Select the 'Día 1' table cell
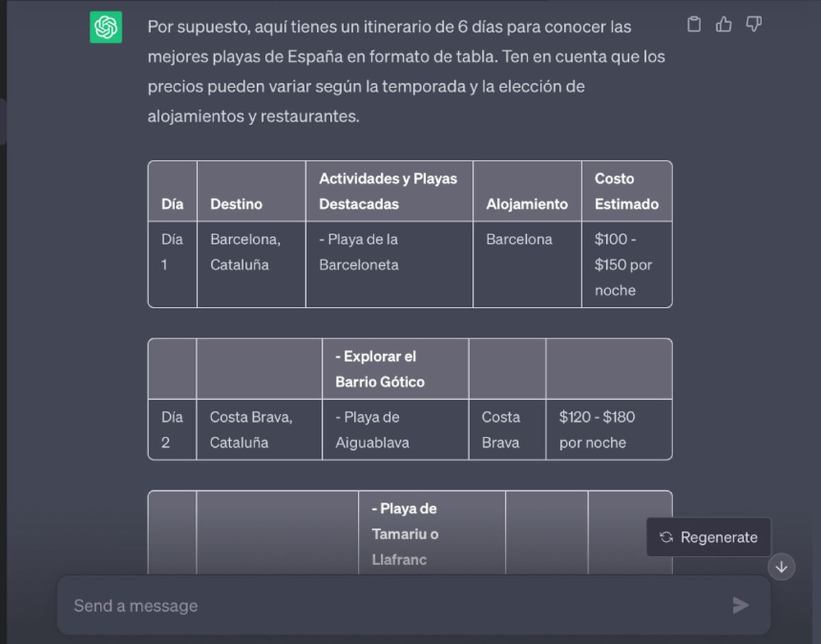This screenshot has width=821, height=644. coord(171,252)
